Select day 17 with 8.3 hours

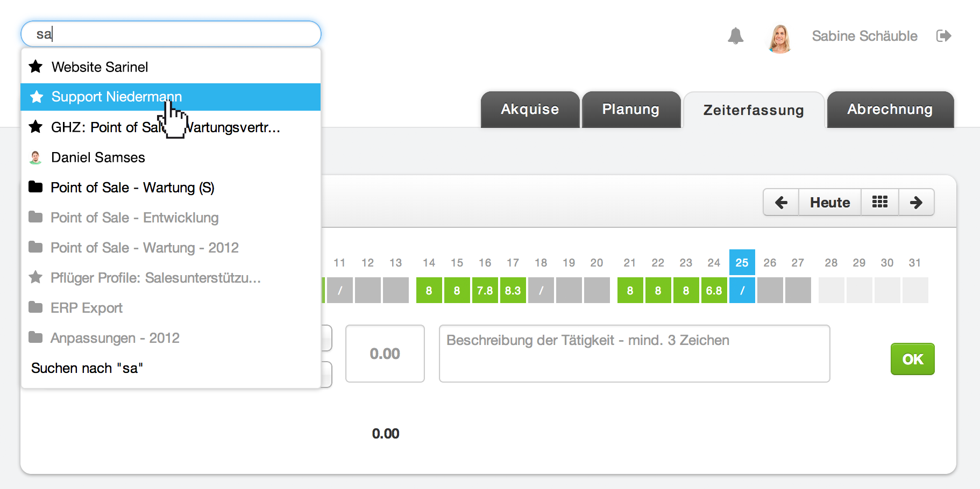[513, 290]
